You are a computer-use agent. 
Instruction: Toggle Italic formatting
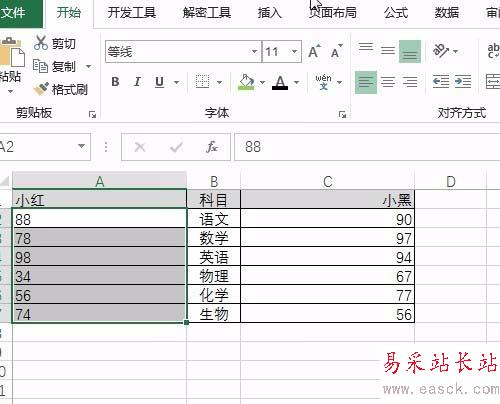[137, 82]
